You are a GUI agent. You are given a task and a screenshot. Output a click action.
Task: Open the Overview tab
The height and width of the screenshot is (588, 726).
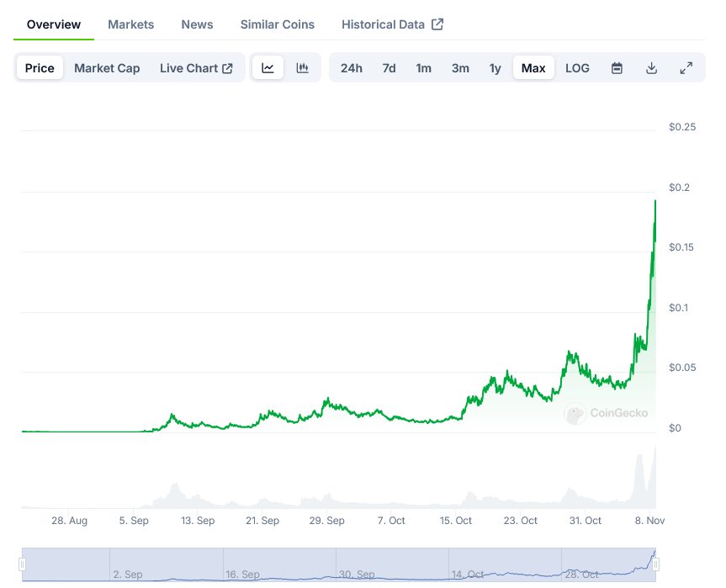[54, 24]
